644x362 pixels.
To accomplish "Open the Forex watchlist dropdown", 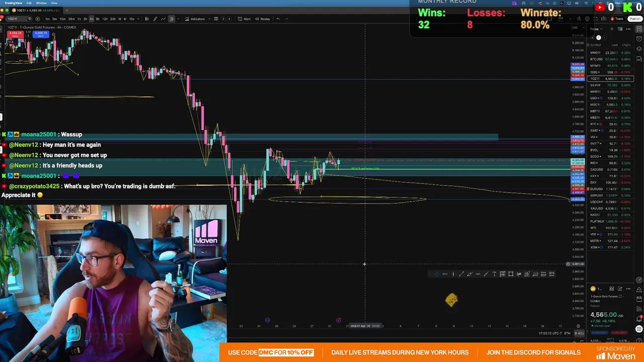I will 596,29.
